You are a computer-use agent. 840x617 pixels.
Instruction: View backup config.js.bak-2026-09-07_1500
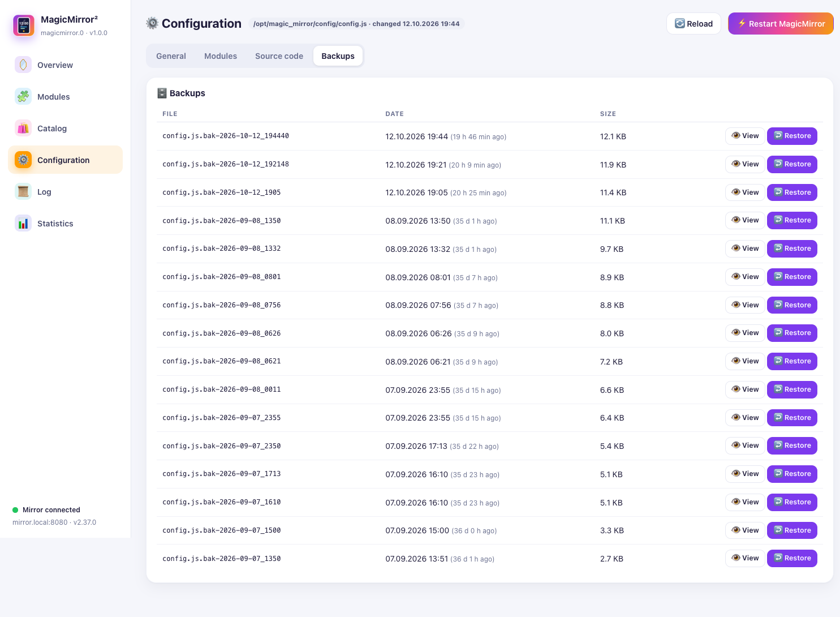coord(745,530)
